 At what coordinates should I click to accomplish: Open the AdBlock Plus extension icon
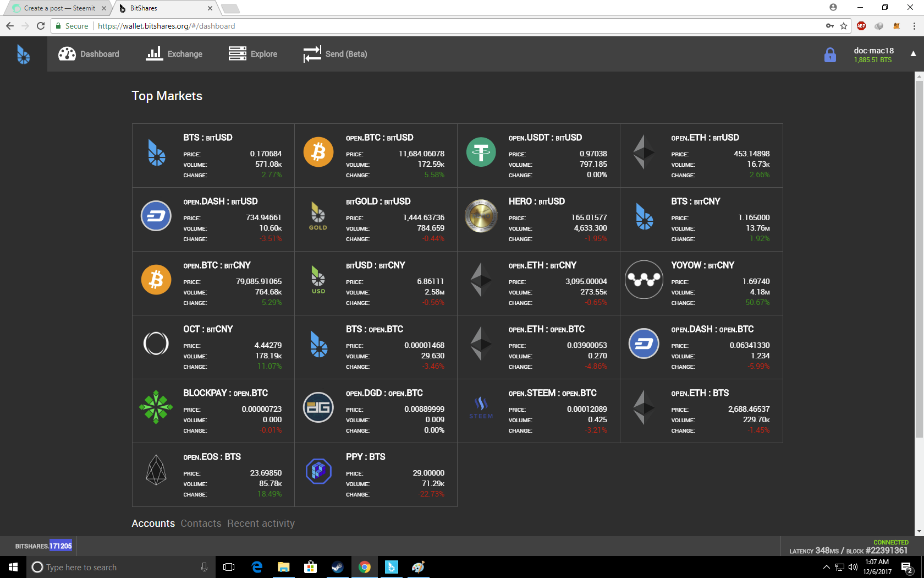(861, 26)
